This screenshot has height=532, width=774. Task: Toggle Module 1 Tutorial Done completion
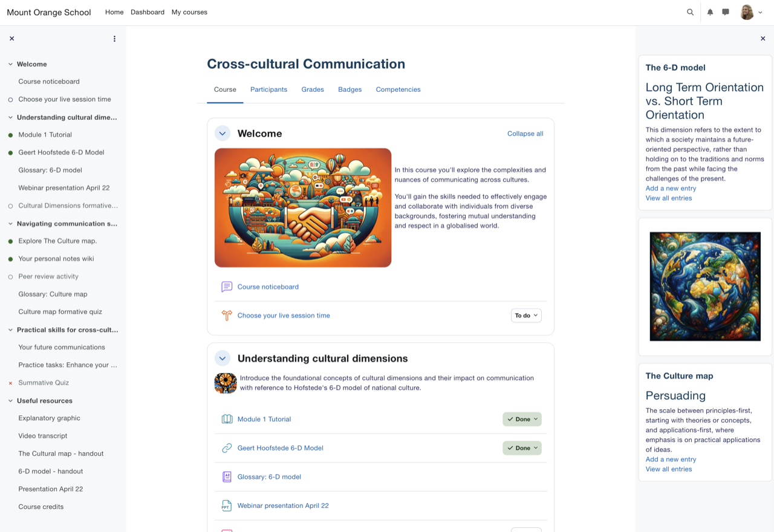pyautogui.click(x=522, y=419)
